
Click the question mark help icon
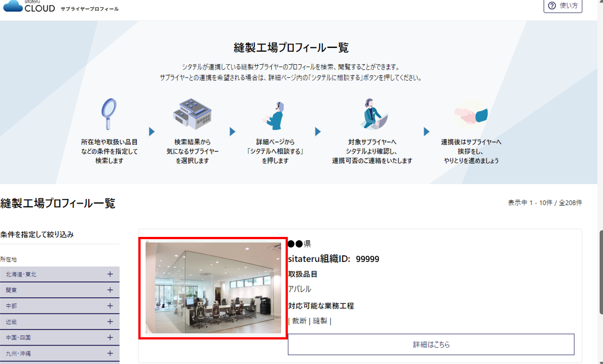(x=552, y=6)
